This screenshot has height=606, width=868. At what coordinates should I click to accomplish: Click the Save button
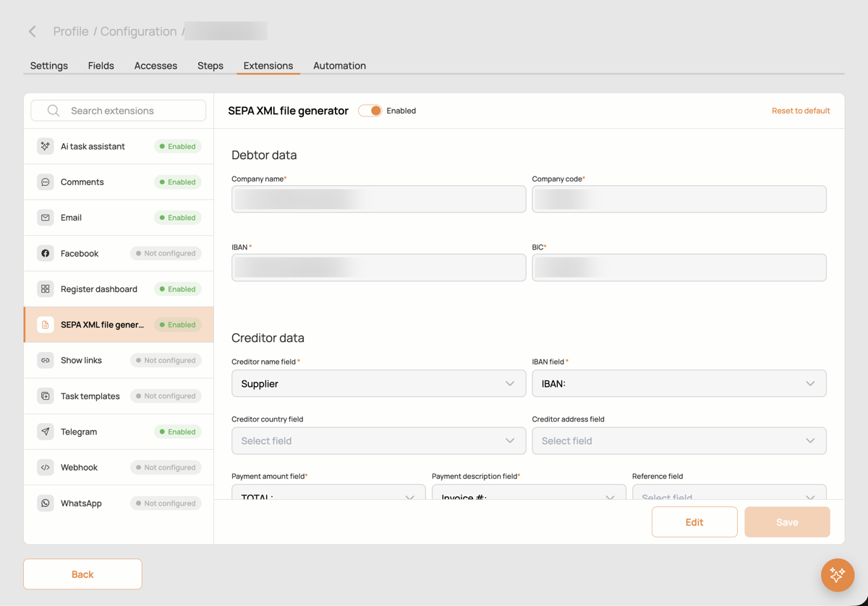pyautogui.click(x=787, y=522)
